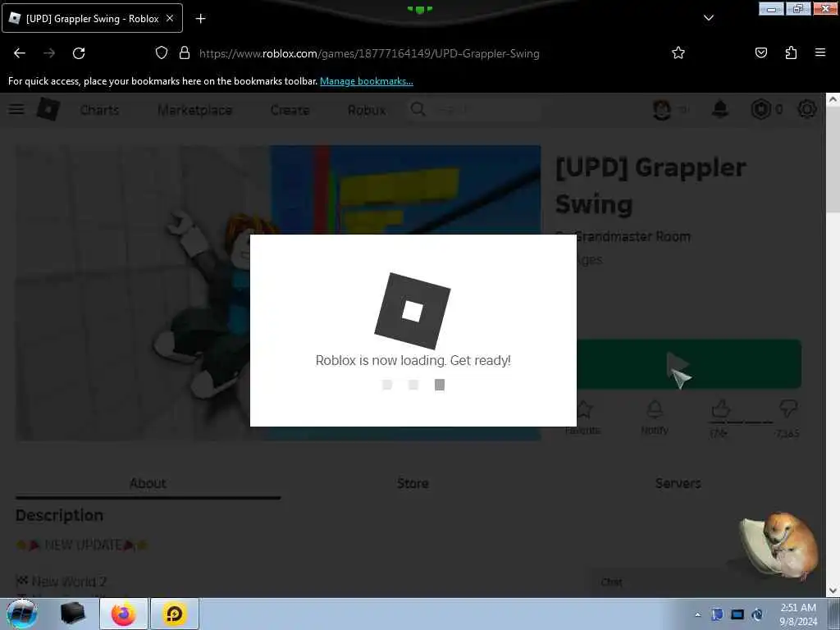Click the browser forward arrow
The height and width of the screenshot is (630, 840).
click(x=49, y=53)
